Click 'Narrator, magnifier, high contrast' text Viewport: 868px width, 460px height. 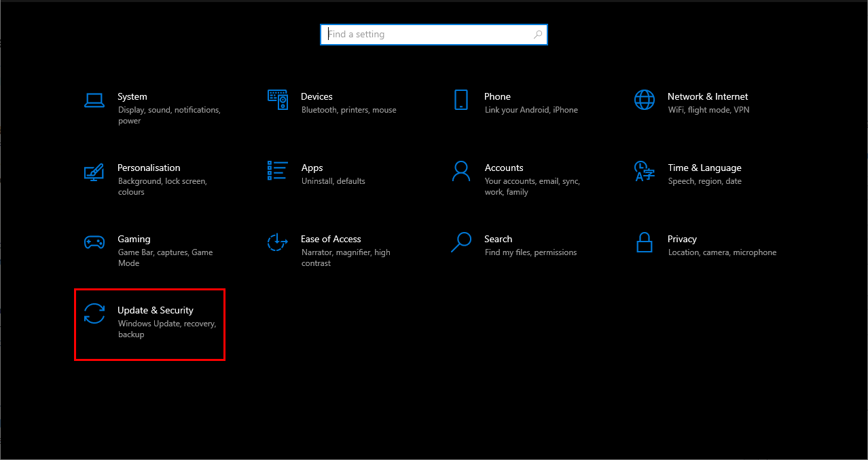[346, 258]
